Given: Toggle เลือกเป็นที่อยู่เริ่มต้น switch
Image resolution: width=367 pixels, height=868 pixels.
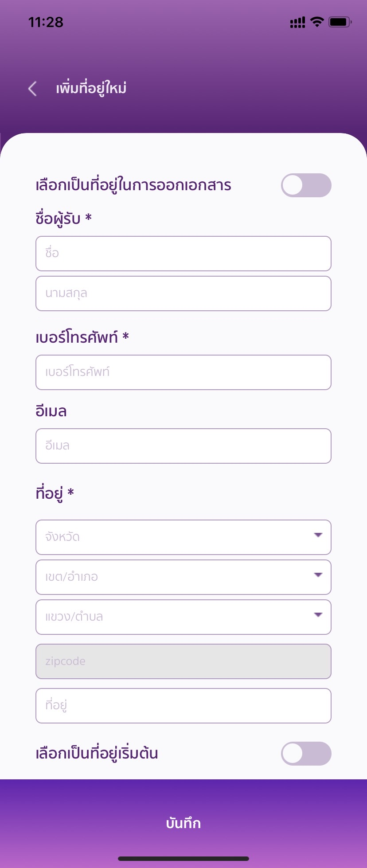Looking at the screenshot, I should point(306,754).
